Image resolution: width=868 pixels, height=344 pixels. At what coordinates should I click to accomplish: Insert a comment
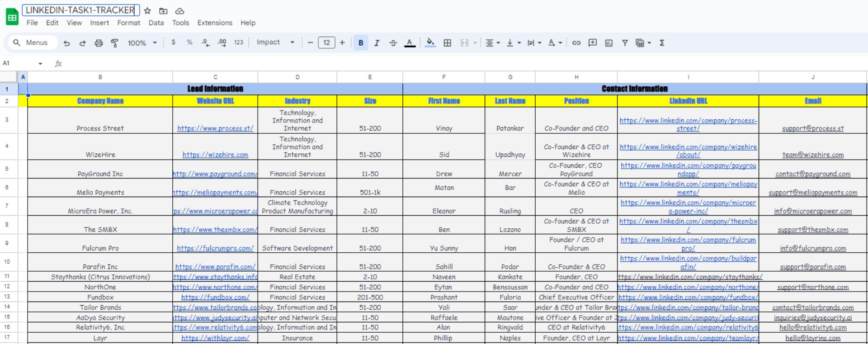point(593,43)
